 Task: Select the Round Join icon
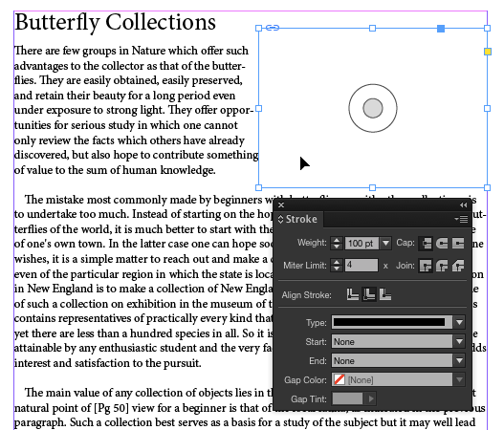(442, 266)
